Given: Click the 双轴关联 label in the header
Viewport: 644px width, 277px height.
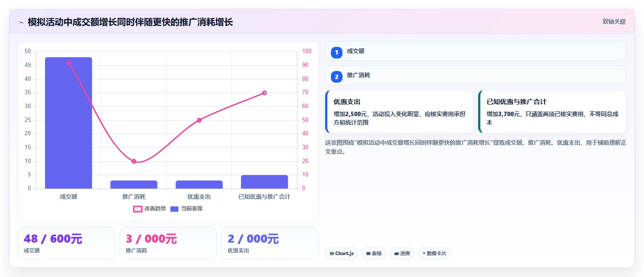Looking at the screenshot, I should coord(614,22).
